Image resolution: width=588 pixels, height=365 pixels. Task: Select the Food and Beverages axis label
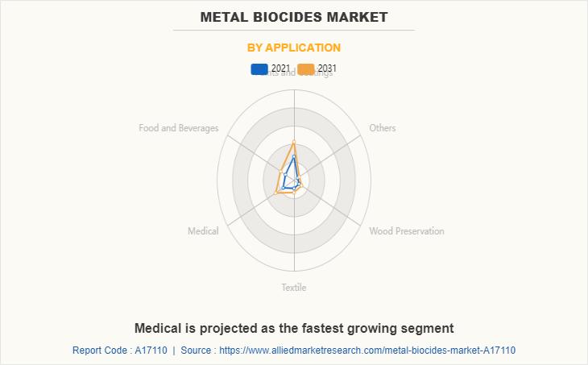[x=179, y=128]
